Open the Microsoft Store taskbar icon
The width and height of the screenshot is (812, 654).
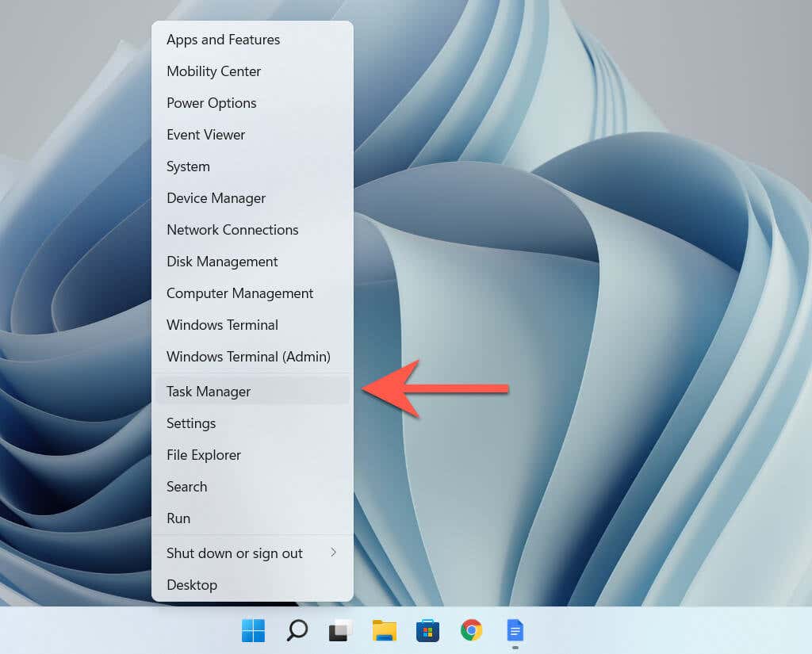427,630
